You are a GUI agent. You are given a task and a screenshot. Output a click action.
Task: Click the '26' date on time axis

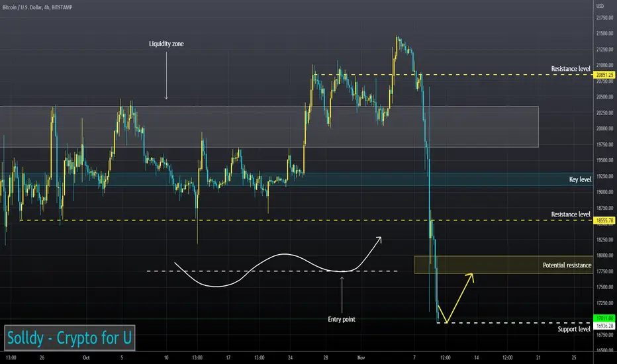pos(42,357)
